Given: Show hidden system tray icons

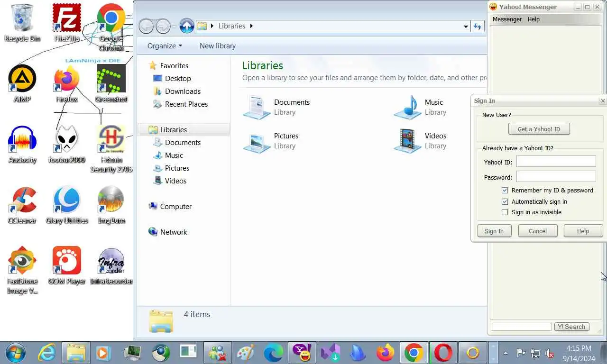Looking at the screenshot, I should click(x=506, y=353).
